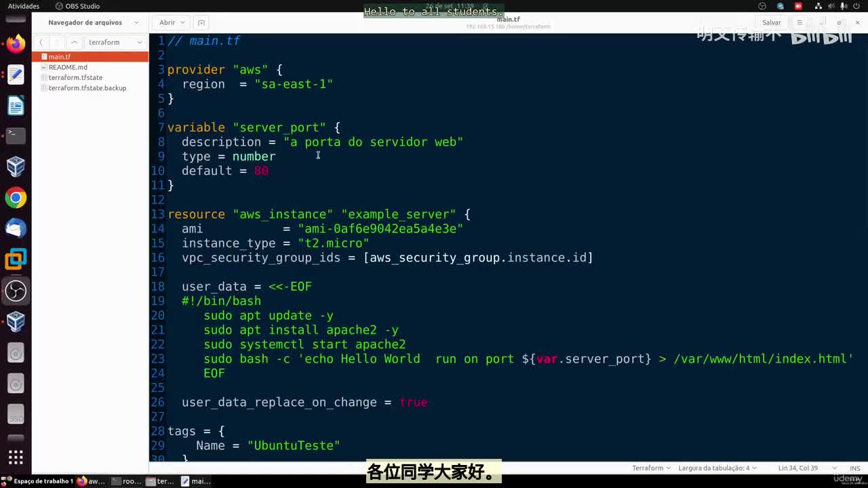Open Largura da tabulação dropdown
Screen dimensions: 868x488
[x=717, y=468]
